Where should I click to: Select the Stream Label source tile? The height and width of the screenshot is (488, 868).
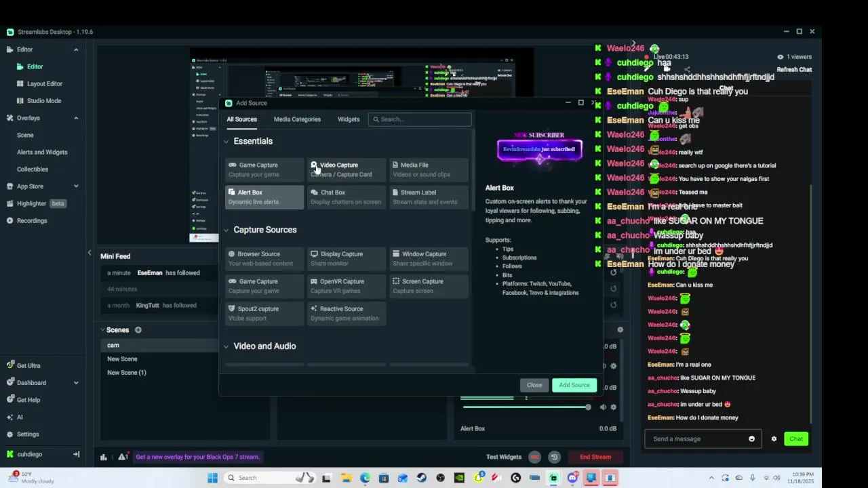(x=429, y=197)
